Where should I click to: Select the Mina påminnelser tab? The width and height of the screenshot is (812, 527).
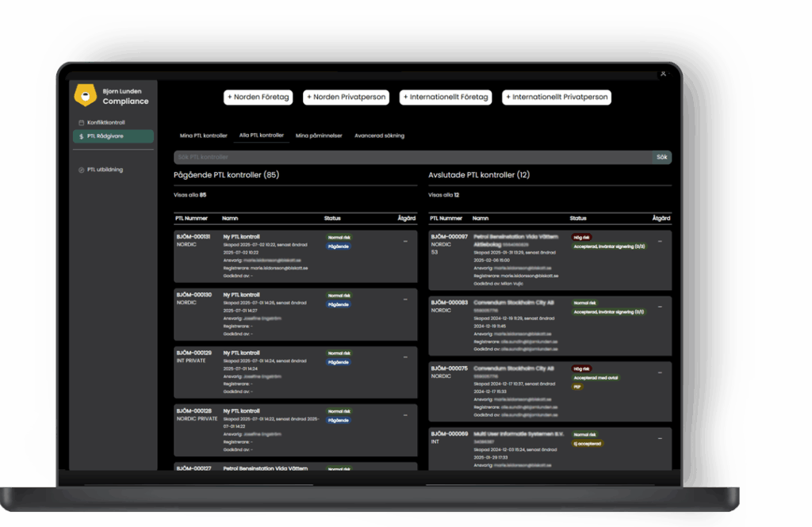tap(319, 136)
